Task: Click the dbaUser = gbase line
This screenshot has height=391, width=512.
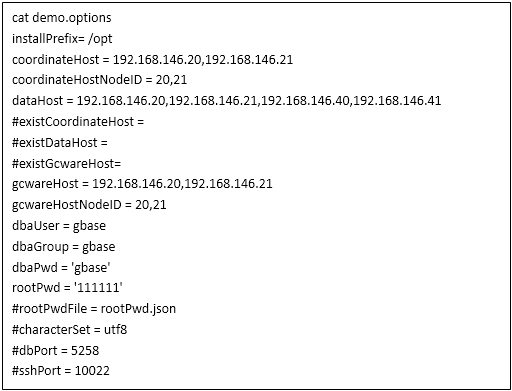Action: point(59,226)
